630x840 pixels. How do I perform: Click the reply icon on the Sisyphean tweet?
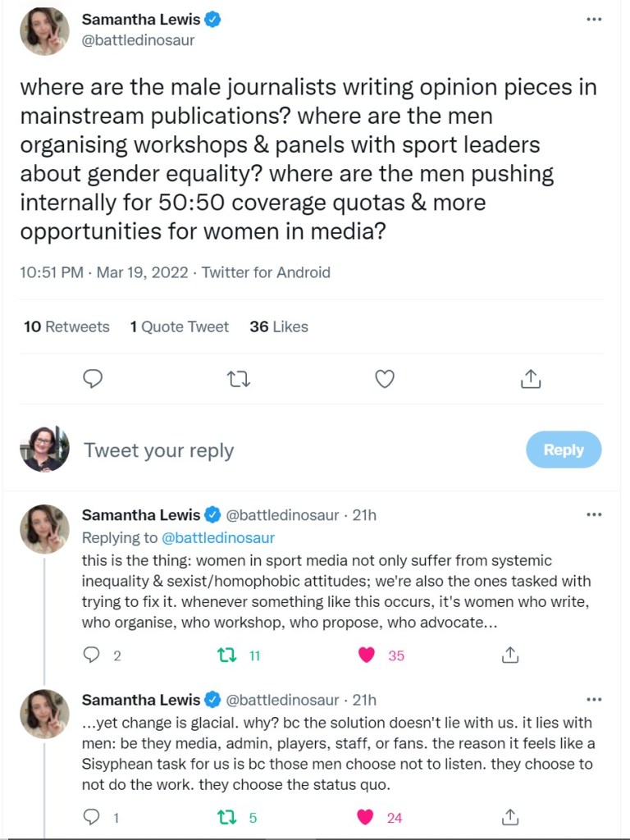tap(93, 816)
